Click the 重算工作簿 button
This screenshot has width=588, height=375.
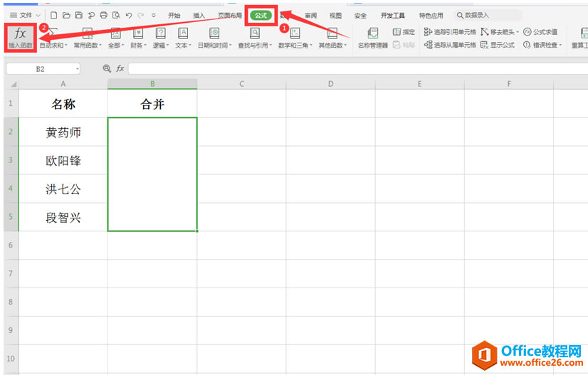tap(579, 38)
